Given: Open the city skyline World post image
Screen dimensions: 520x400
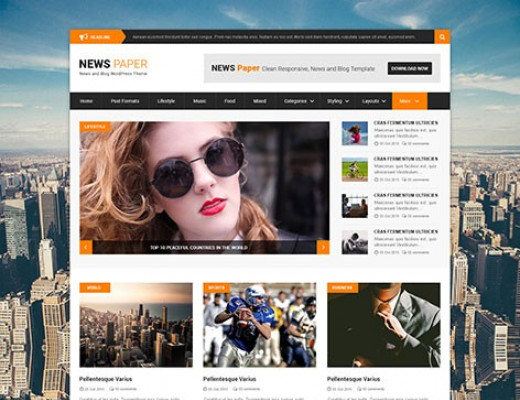Looking at the screenshot, I should click(136, 325).
